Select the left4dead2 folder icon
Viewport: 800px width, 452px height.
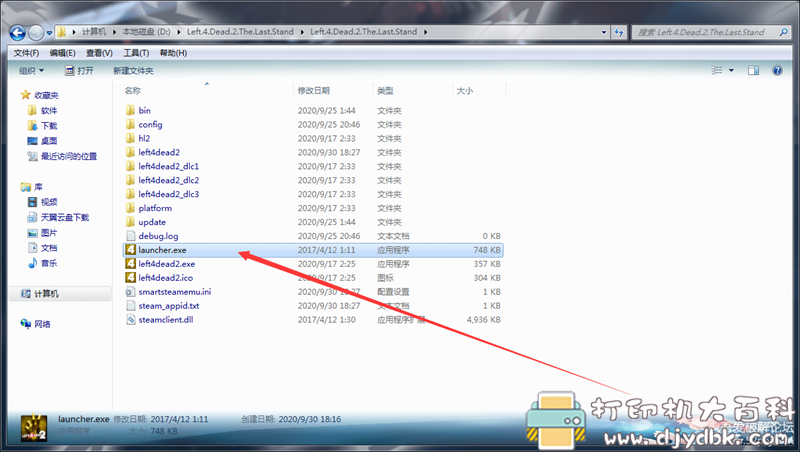click(x=131, y=152)
